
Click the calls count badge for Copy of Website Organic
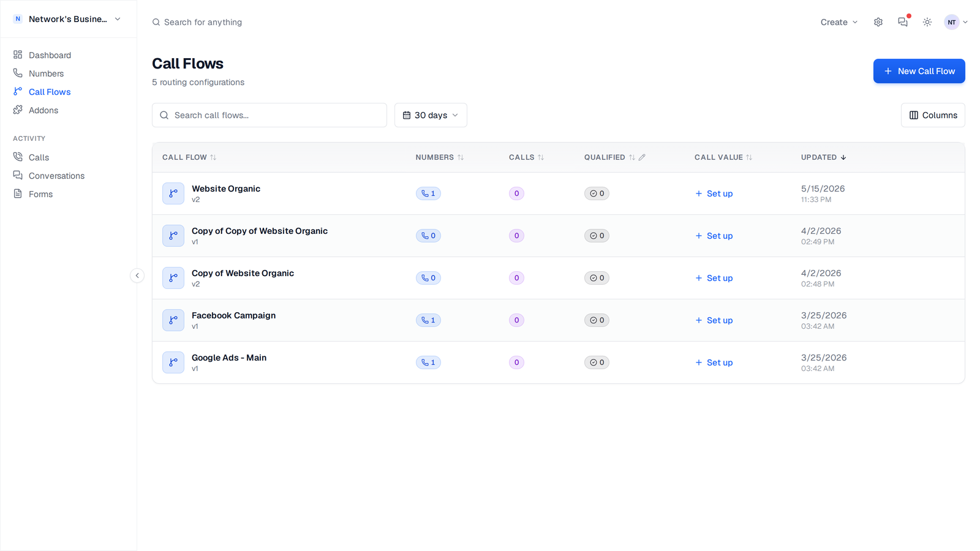516,278
